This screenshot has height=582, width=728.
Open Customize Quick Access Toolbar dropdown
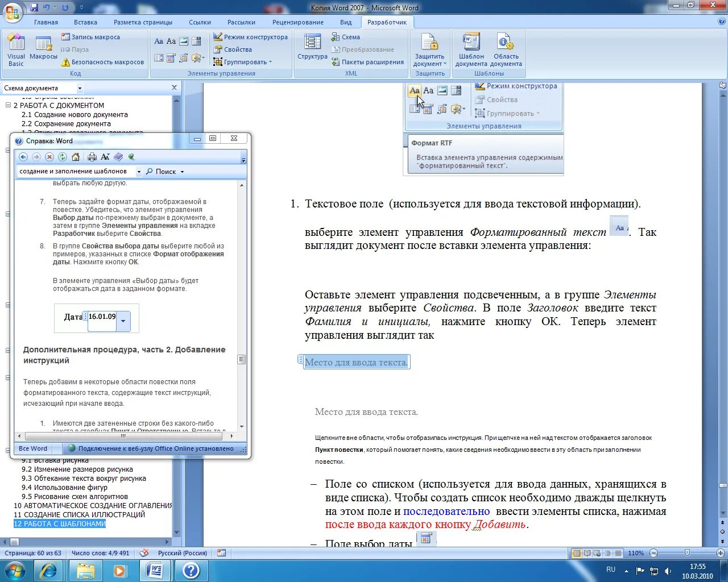(81, 7)
